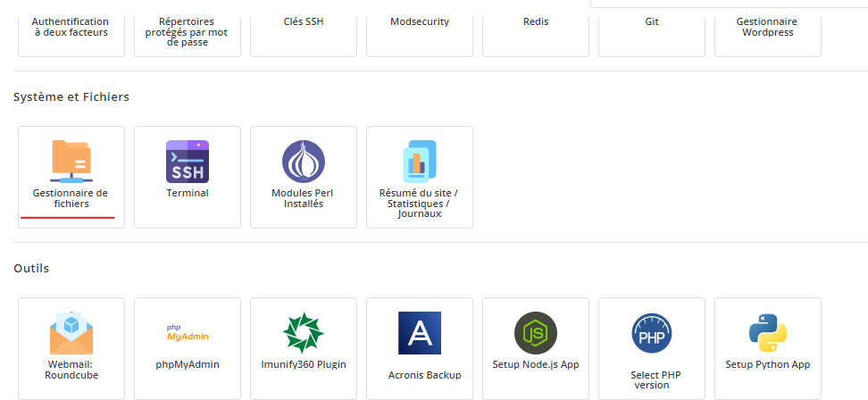Launch the phpMyAdmin logo icon
This screenshot has width=868, height=400.
coord(188,333)
